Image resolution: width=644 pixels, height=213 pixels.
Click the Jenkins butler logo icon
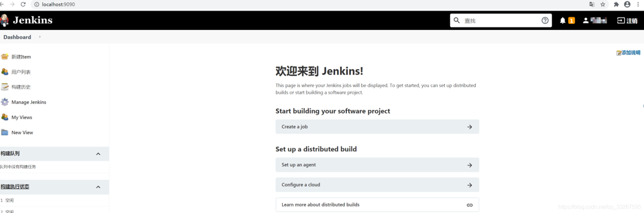tap(4, 20)
